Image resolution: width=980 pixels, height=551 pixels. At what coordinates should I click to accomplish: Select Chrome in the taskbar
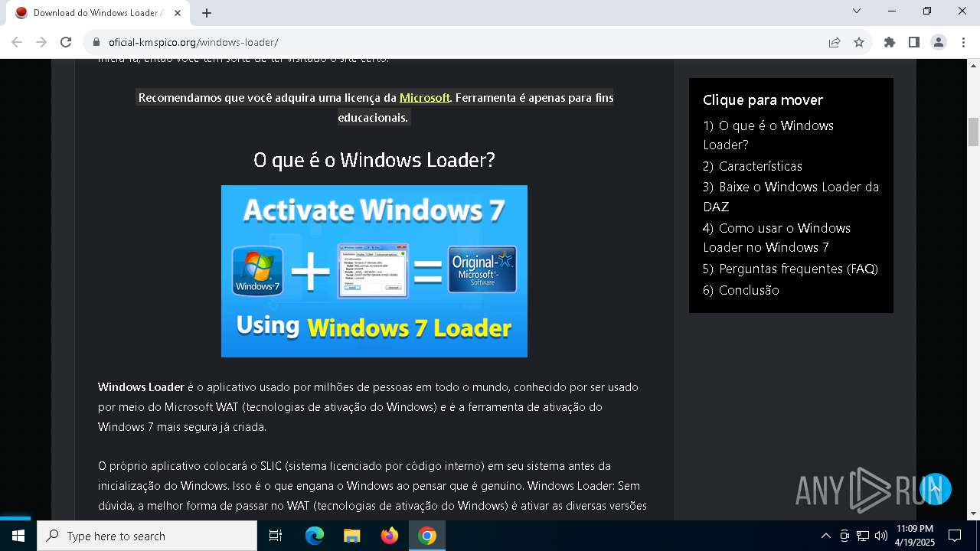(427, 536)
